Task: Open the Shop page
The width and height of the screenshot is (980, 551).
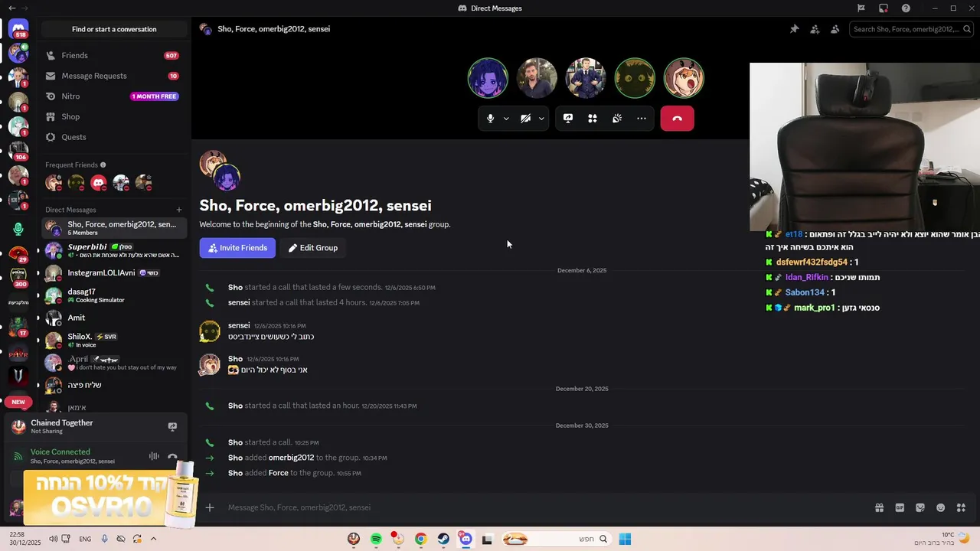Action: [x=113, y=116]
